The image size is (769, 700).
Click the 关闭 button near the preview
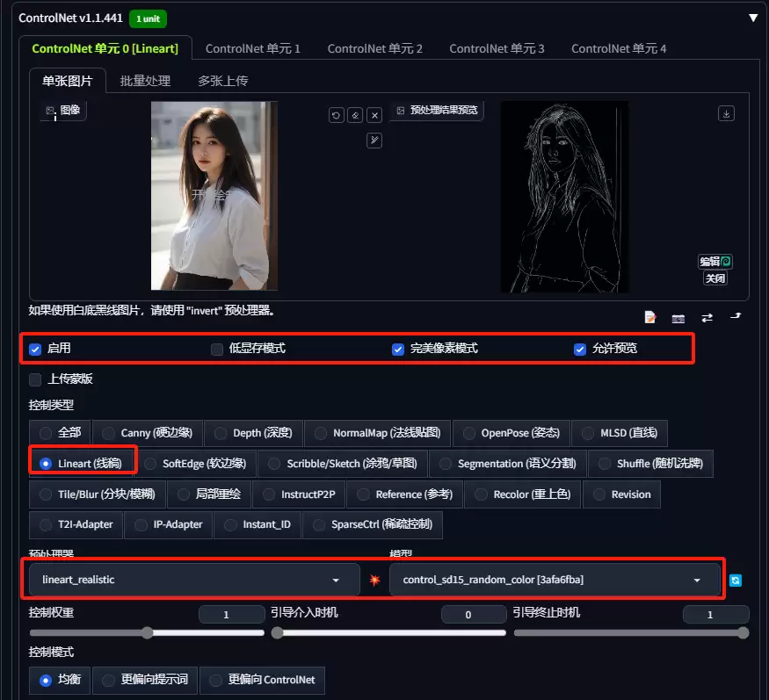715,278
